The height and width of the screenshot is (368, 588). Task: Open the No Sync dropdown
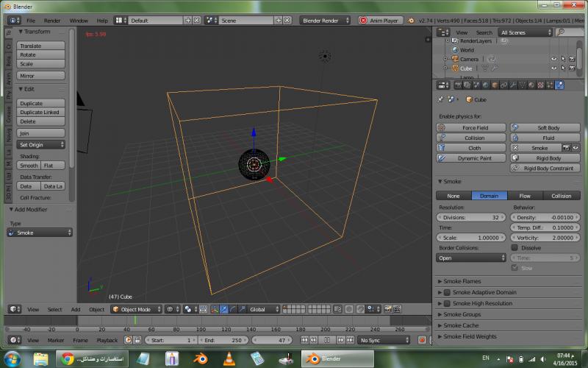click(384, 340)
